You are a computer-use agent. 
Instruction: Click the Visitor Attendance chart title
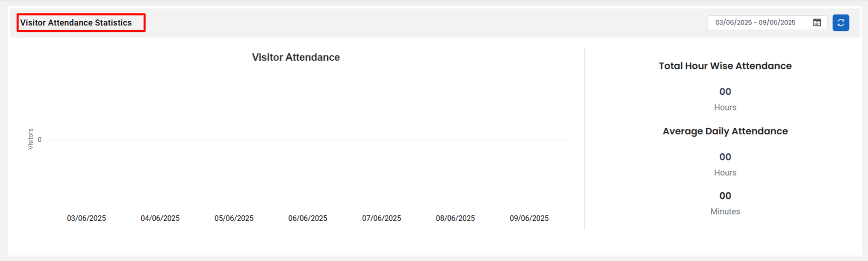pos(296,57)
